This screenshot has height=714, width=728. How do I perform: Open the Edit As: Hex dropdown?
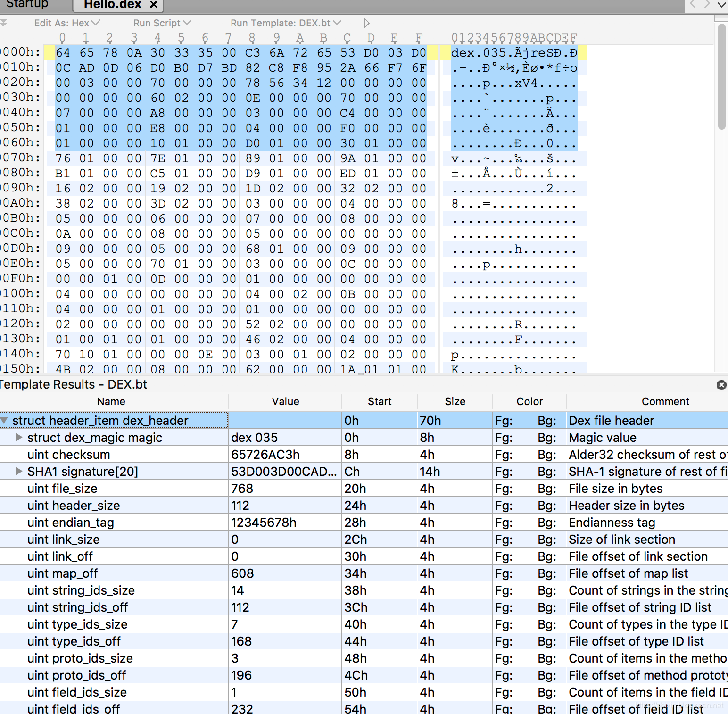tap(66, 23)
